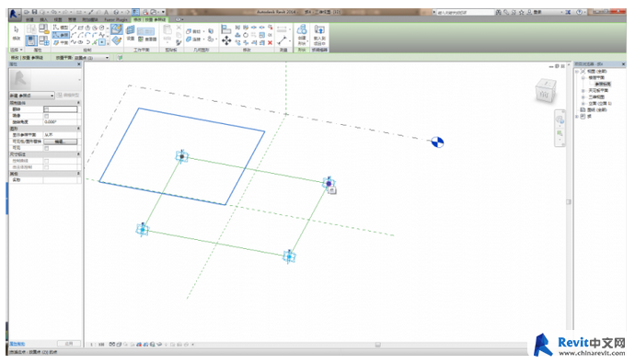Click the Save icon in quick access toolbar
The height and width of the screenshot is (364, 635).
pyautogui.click(x=34, y=12)
